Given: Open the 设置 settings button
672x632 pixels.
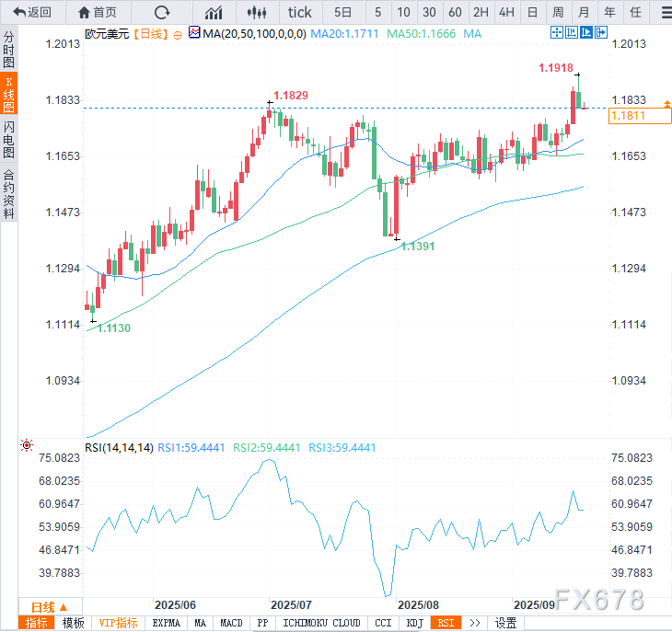Looking at the screenshot, I should point(506,623).
